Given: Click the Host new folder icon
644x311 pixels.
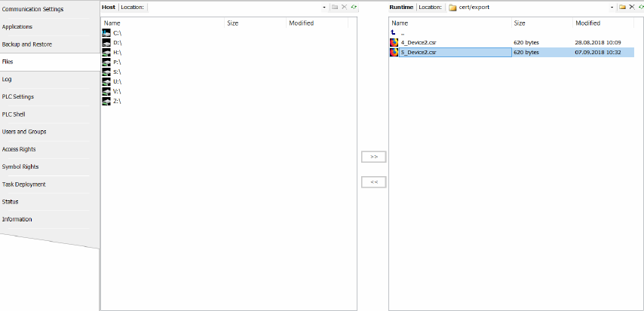Looking at the screenshot, I should pyautogui.click(x=335, y=7).
